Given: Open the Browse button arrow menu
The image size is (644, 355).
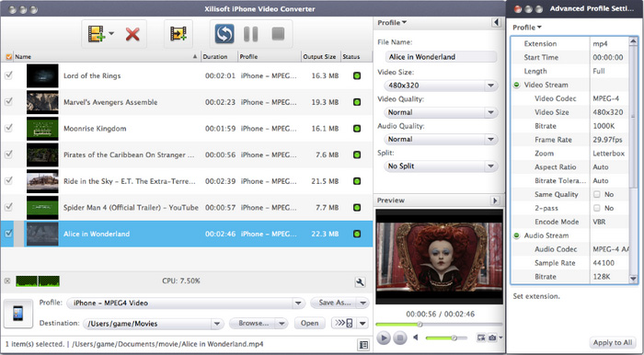Looking at the screenshot, I should tap(282, 324).
